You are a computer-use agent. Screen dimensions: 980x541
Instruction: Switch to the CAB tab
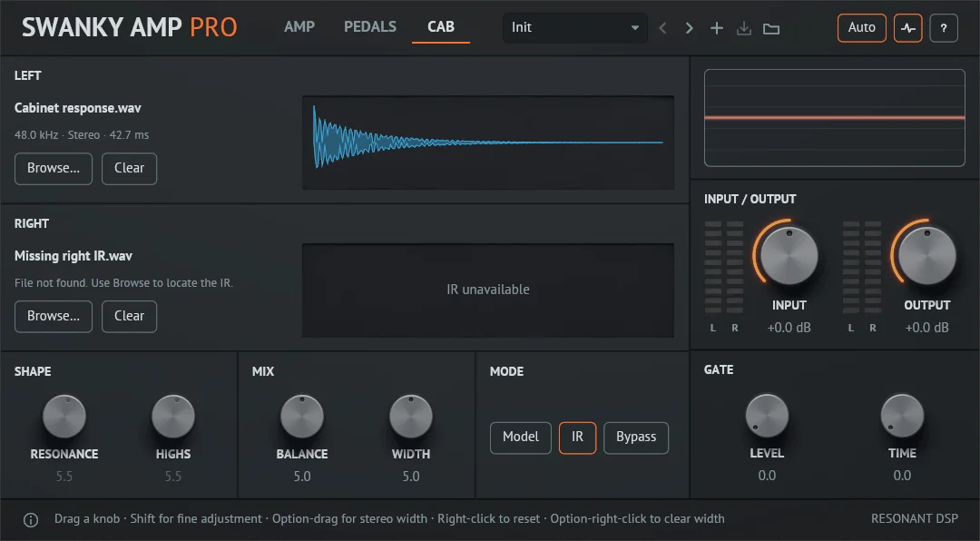click(441, 27)
